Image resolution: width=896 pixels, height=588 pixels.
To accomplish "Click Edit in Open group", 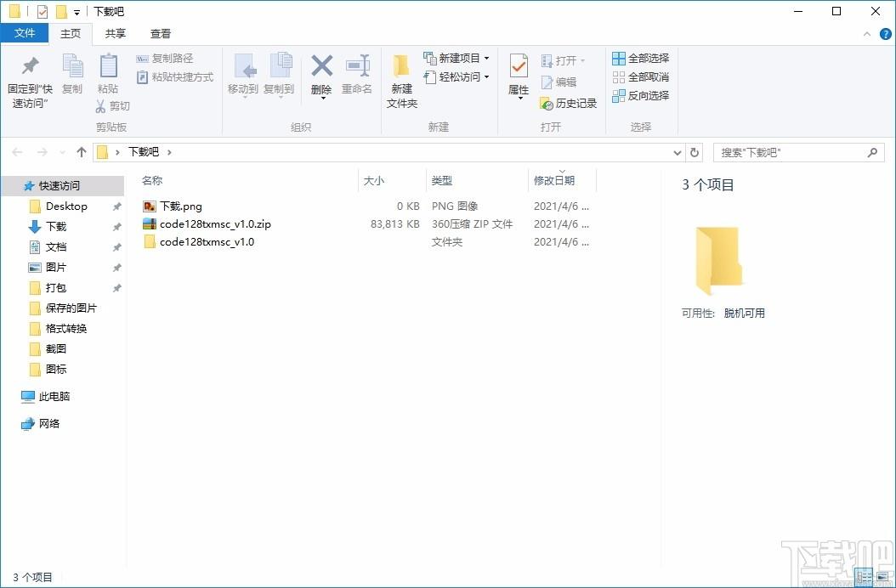I will pos(559,82).
